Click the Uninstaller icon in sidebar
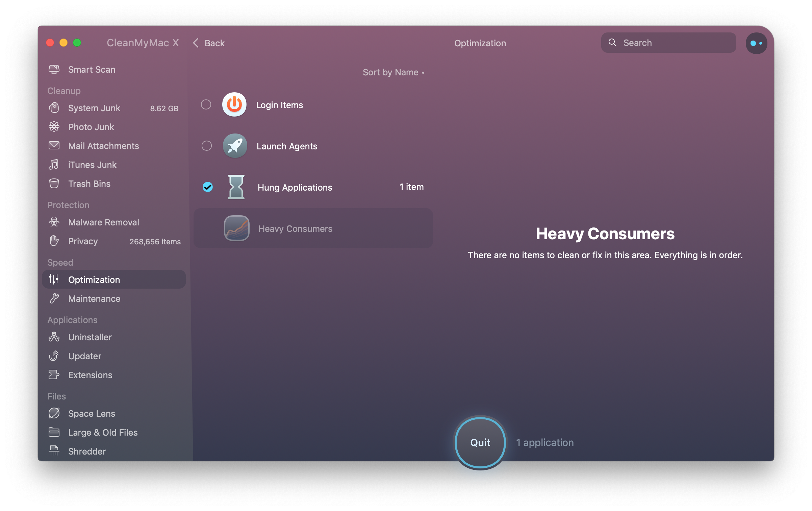Image resolution: width=812 pixels, height=511 pixels. (54, 337)
